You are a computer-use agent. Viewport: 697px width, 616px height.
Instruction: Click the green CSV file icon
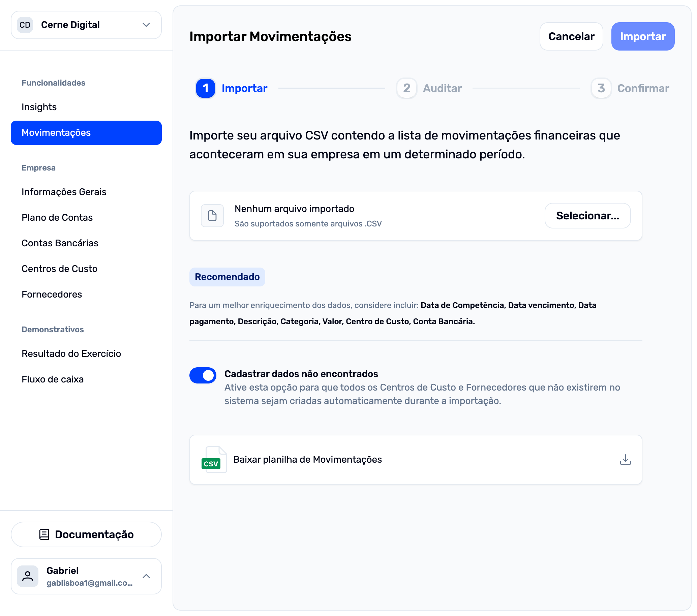(213, 460)
